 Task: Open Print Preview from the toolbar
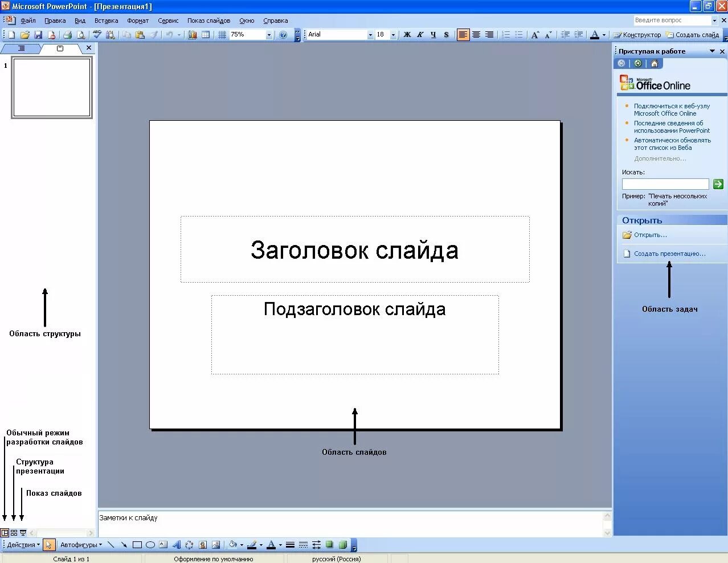(80, 35)
